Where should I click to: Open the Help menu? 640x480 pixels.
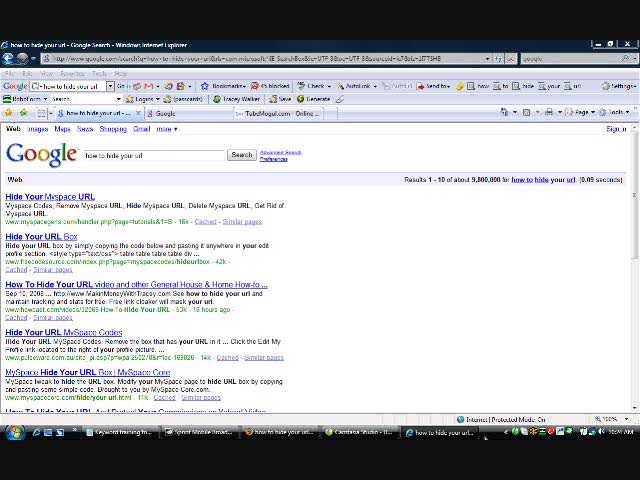[120, 74]
